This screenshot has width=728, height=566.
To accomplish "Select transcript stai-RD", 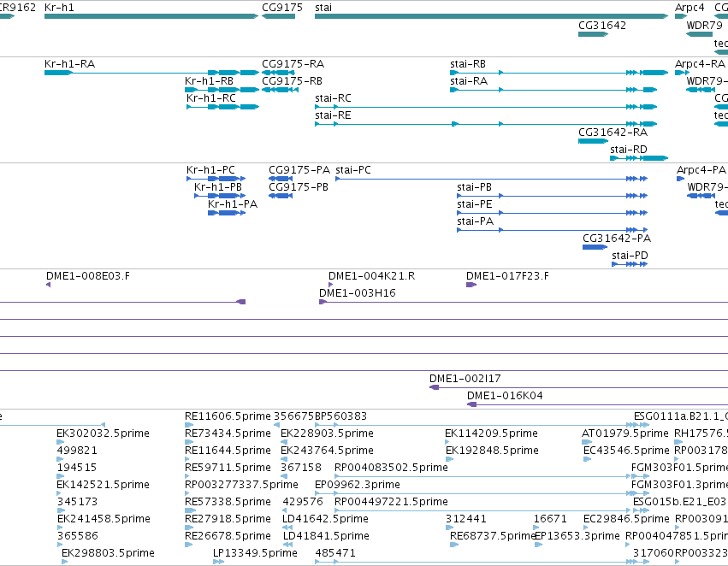I will pos(639,158).
